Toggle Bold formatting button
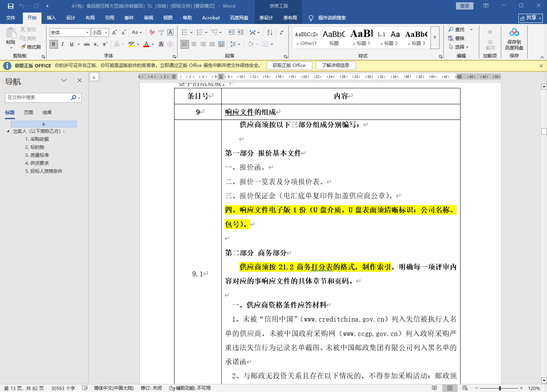The width and height of the screenshot is (547, 392). (x=53, y=44)
